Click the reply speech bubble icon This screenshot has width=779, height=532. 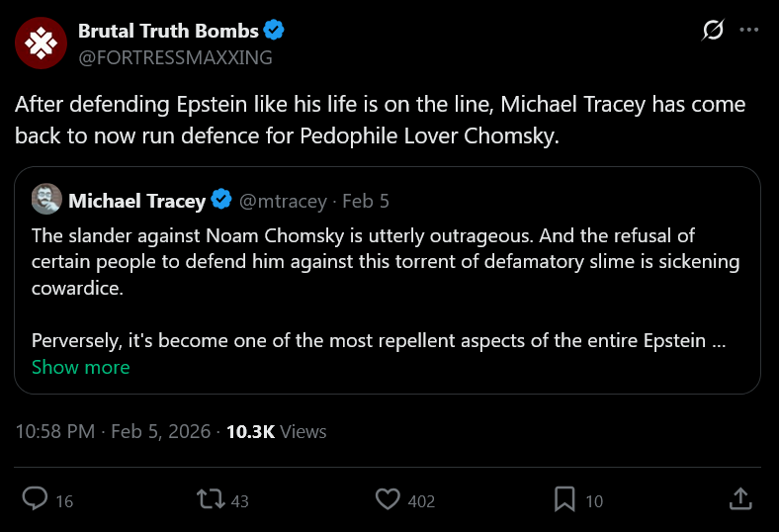36,499
